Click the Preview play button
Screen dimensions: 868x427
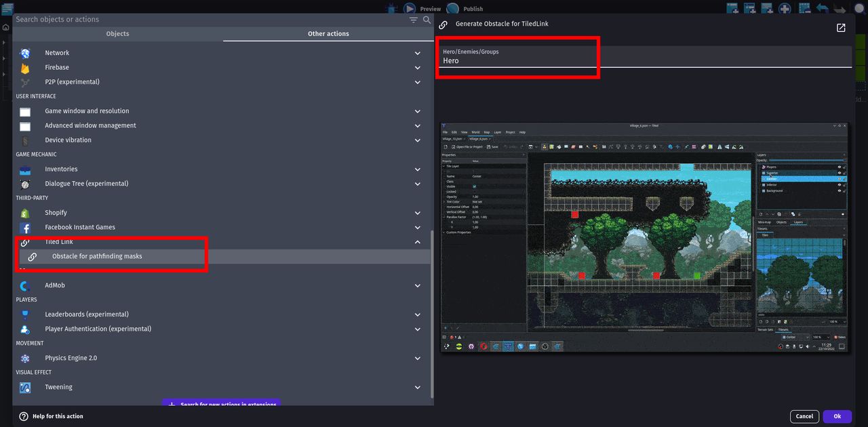tap(410, 9)
